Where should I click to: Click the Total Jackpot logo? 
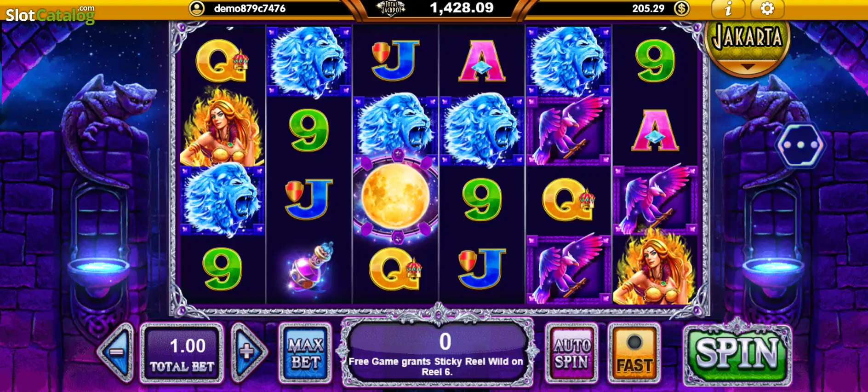(391, 8)
